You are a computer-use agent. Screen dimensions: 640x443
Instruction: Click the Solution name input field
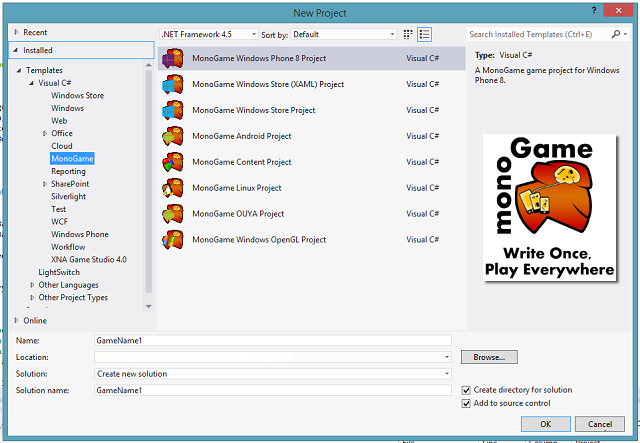(273, 390)
